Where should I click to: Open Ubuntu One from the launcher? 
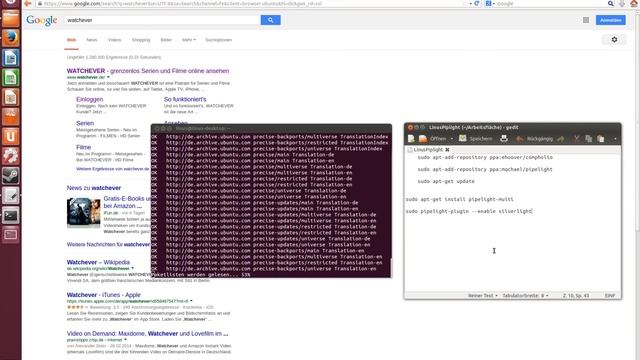(x=11, y=136)
